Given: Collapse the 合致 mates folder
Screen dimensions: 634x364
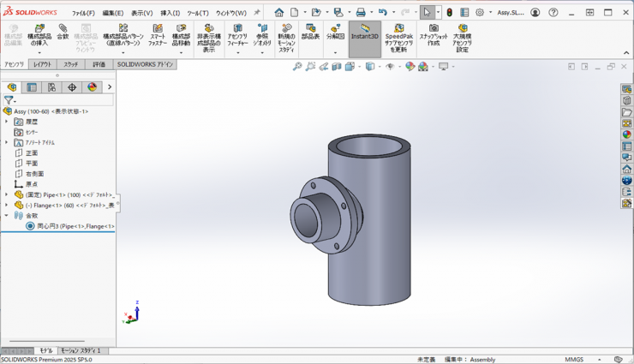Looking at the screenshot, I should pyautogui.click(x=7, y=216).
